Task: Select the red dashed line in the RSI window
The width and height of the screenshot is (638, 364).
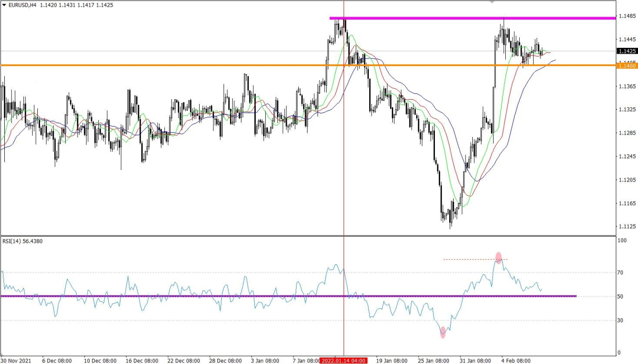Action: click(x=475, y=259)
